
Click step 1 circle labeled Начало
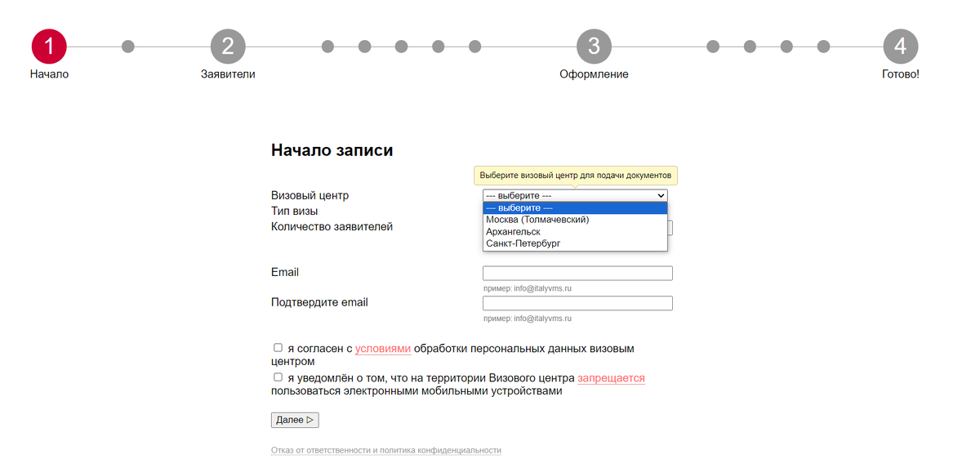pyautogui.click(x=49, y=47)
